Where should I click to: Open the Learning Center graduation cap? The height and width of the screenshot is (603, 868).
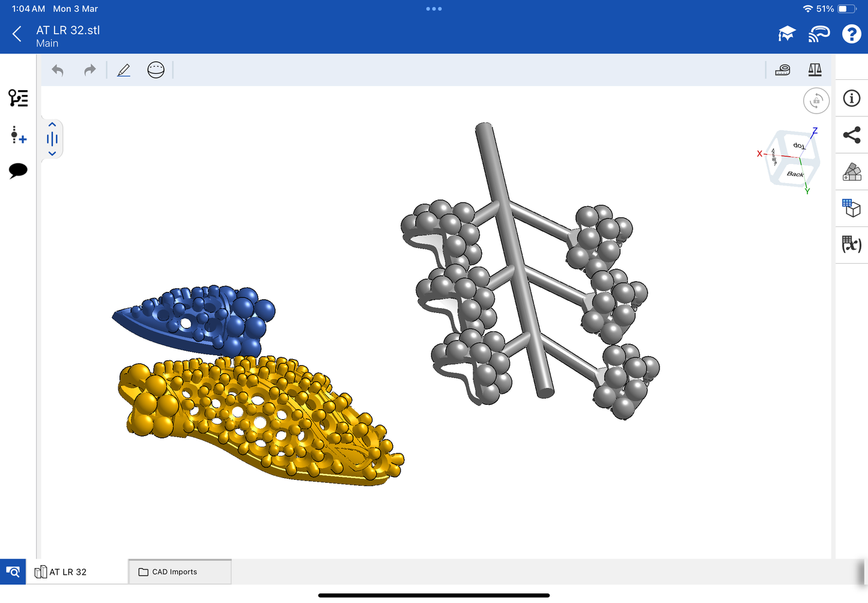click(786, 34)
